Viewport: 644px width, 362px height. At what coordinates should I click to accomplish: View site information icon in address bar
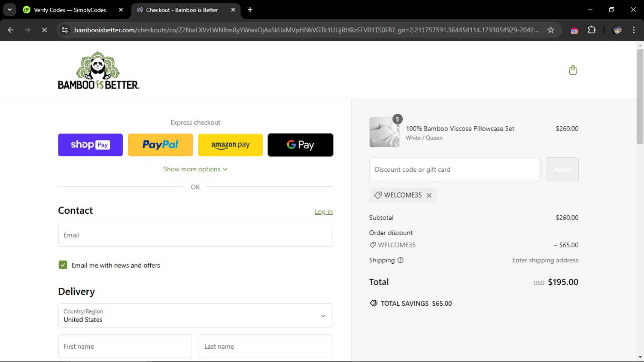point(65,30)
